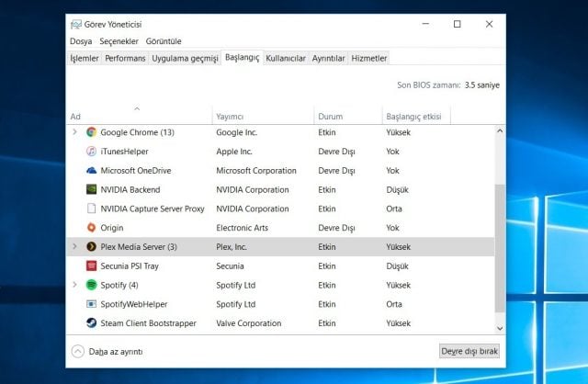
Task: Click the Secunia PSI Tray icon
Action: tap(91, 265)
